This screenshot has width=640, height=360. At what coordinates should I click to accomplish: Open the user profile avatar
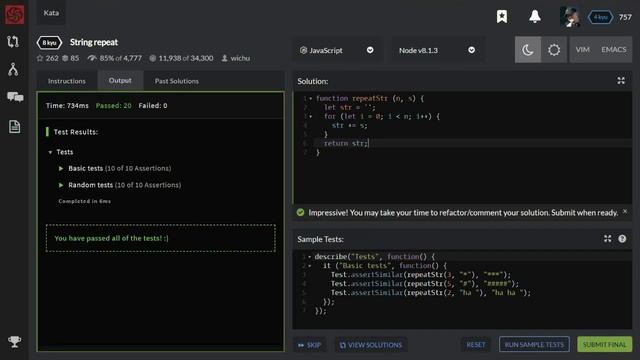coord(569,17)
